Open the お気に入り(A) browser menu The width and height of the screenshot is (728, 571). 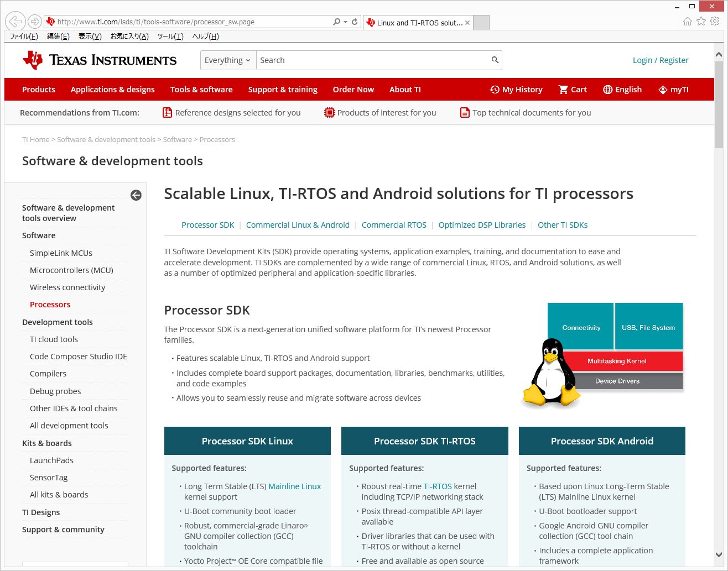tap(129, 36)
